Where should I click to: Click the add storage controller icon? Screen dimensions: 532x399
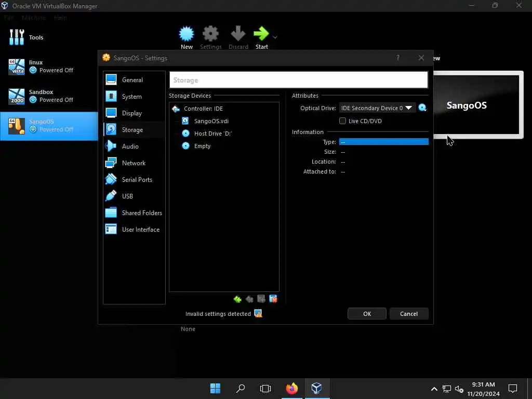237,299
